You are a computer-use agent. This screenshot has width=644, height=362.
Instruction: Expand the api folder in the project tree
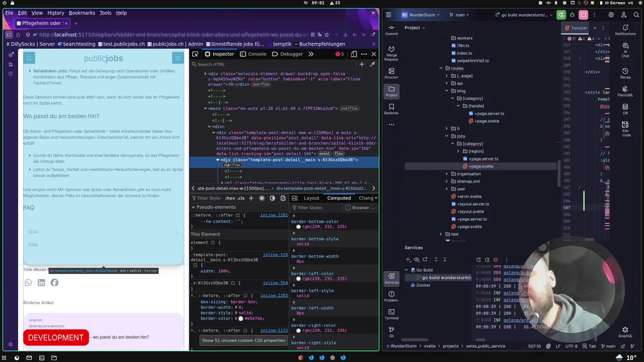[x=446, y=83]
